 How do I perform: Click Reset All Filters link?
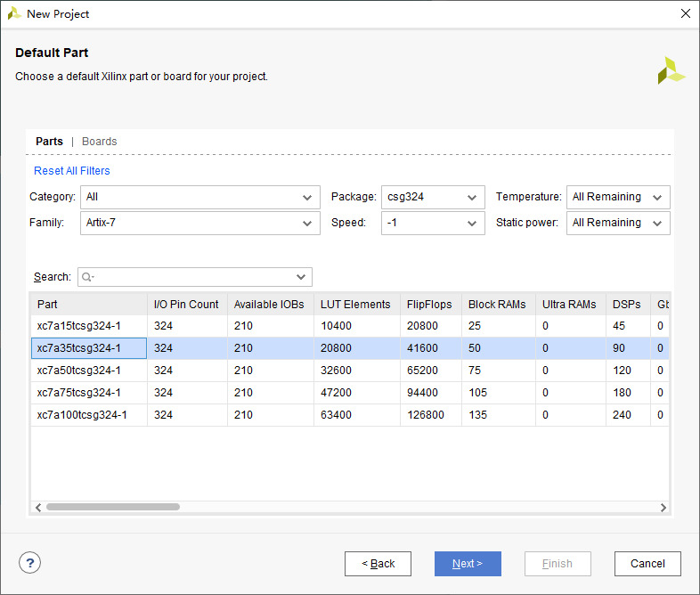[72, 171]
